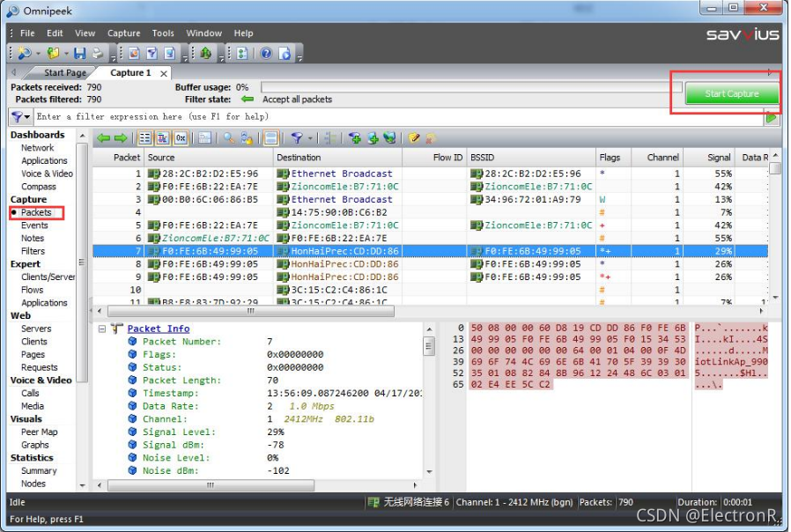This screenshot has height=532, width=791.
Task: Select Voice & Video dashboard item
Action: pyautogui.click(x=47, y=174)
